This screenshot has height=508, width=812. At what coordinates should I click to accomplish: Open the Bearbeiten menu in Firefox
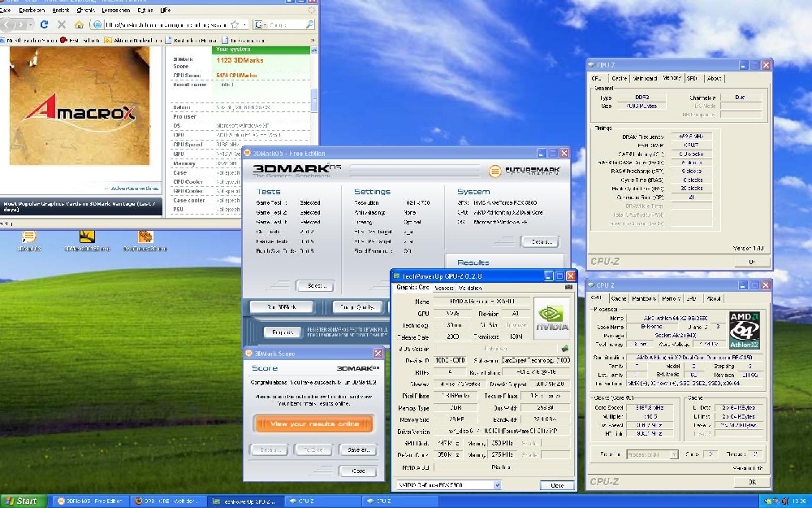point(32,10)
